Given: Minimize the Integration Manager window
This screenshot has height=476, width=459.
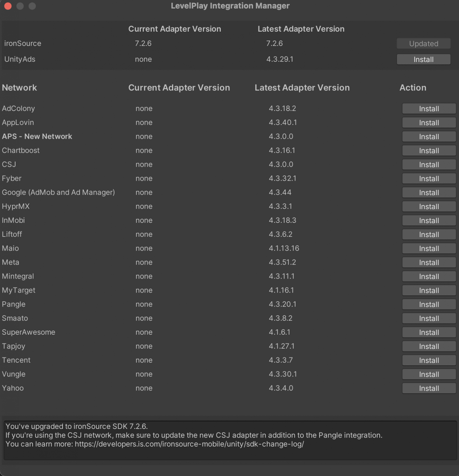Looking at the screenshot, I should click(x=20, y=6).
